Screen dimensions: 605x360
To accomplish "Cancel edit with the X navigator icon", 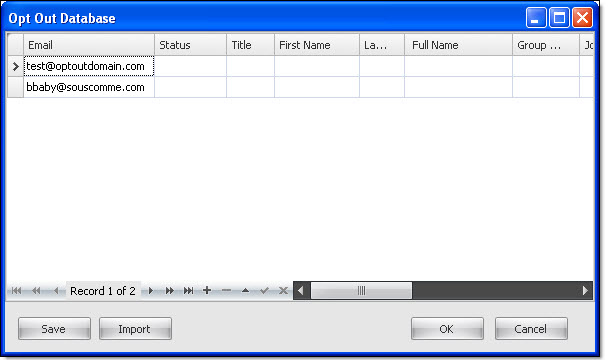I will pos(283,291).
